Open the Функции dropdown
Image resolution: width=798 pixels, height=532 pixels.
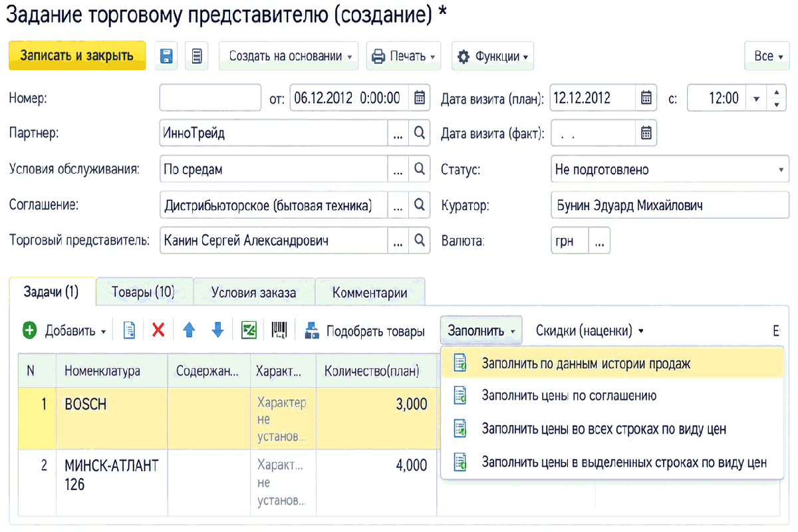493,56
